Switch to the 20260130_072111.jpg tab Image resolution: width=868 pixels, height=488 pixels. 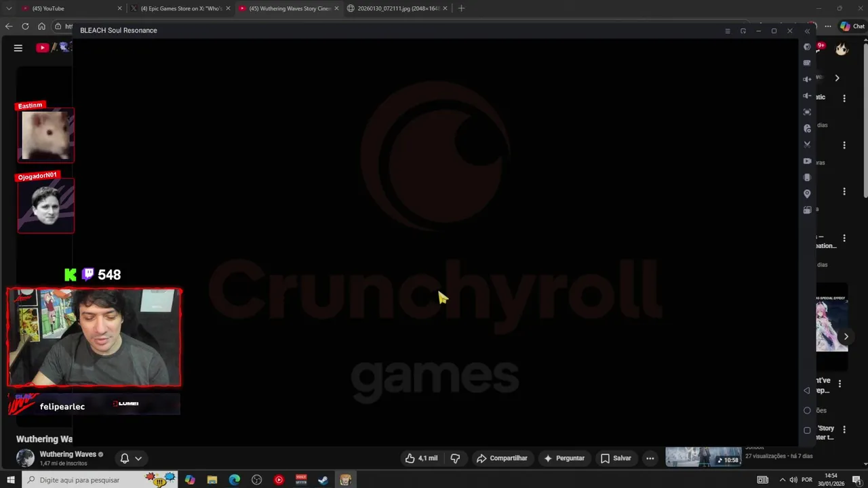point(397,8)
